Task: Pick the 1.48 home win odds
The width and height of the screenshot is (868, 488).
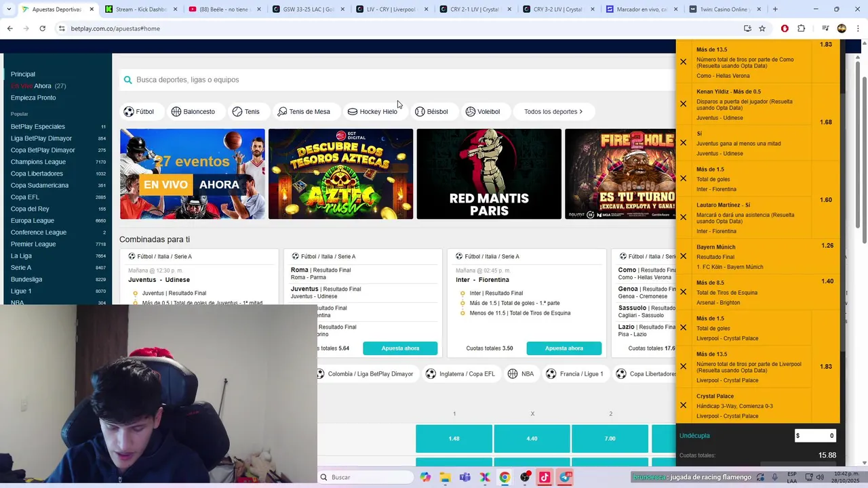Action: (x=454, y=439)
